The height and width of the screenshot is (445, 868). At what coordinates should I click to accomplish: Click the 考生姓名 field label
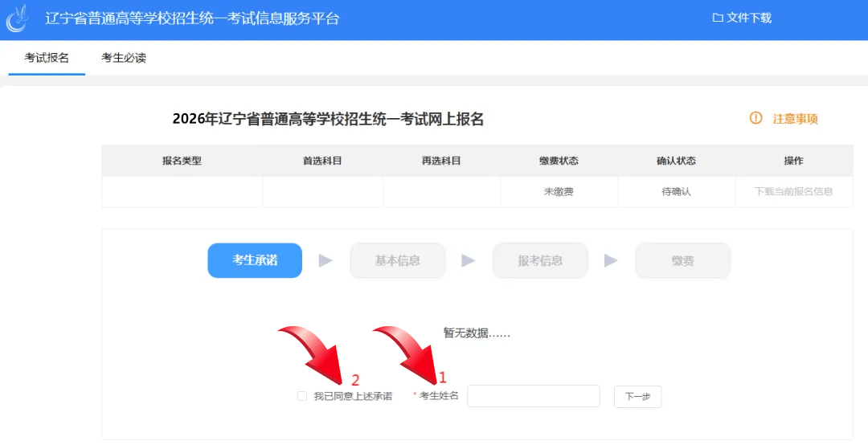coord(439,396)
